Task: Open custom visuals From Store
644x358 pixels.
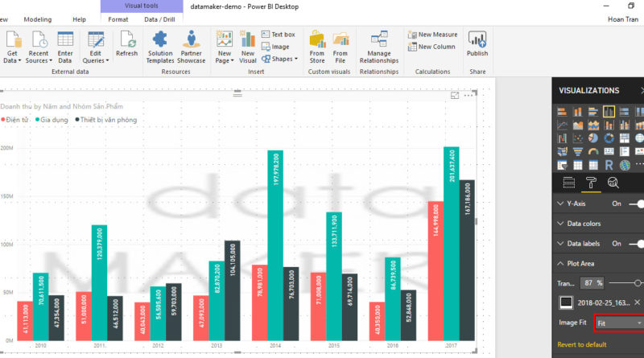Action: pyautogui.click(x=317, y=47)
